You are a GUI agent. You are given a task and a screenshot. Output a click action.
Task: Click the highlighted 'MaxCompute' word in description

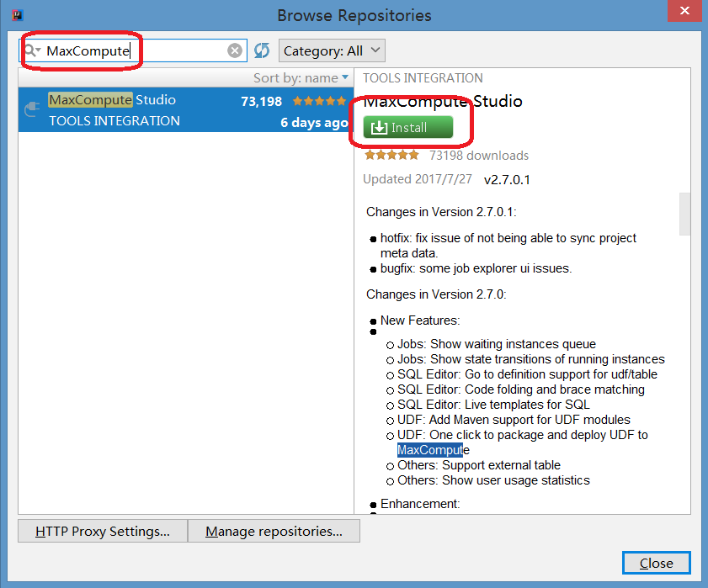(x=433, y=450)
